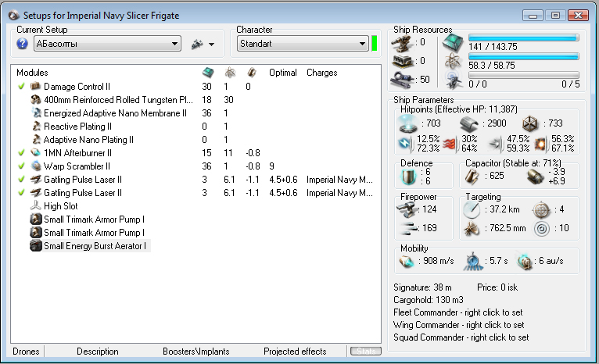The image size is (599, 364).
Task: Select Energized Adaptive Nano Membrane II icon
Action: coord(36,113)
